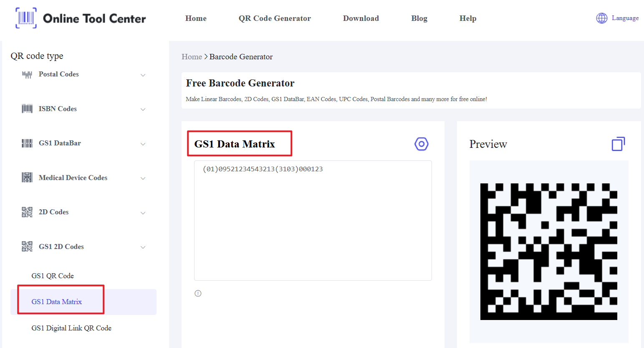The width and height of the screenshot is (644, 348).
Task: Expand the Medical Device Codes chevron
Action: point(143,178)
